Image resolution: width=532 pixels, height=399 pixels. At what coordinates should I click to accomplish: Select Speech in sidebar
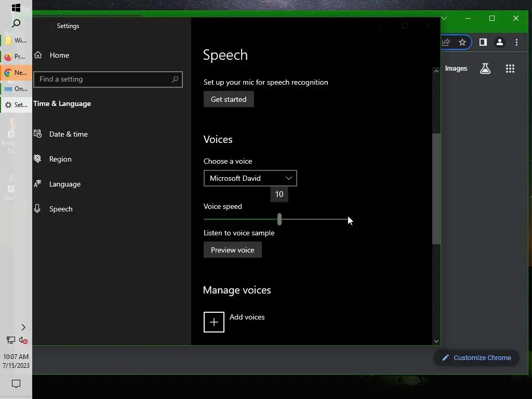[54, 209]
